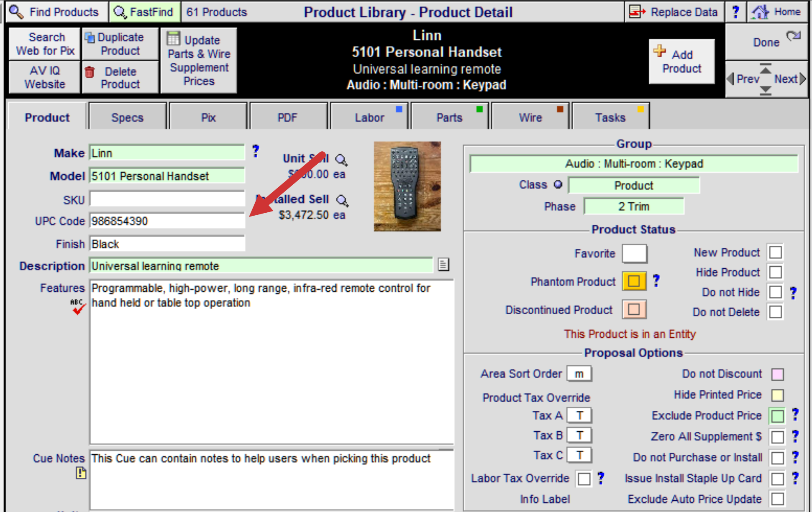Run ABC spell check on Features
Viewport: 812px width, 512px height.
pos(78,307)
